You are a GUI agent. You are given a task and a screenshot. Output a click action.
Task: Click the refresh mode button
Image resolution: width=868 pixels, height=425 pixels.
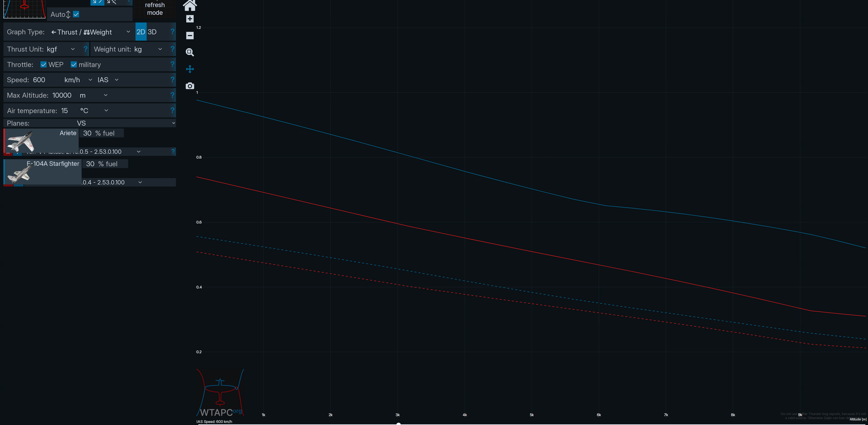click(x=155, y=9)
